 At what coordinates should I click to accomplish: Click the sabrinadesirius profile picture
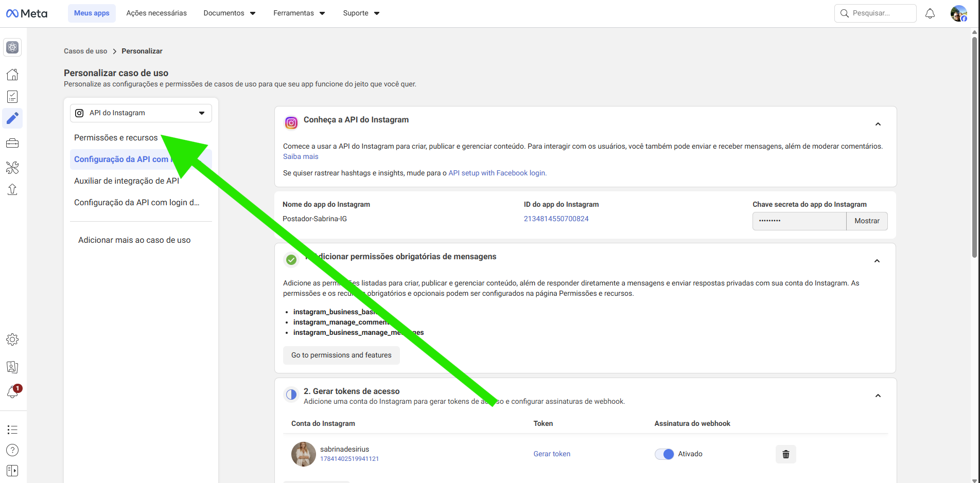(304, 454)
